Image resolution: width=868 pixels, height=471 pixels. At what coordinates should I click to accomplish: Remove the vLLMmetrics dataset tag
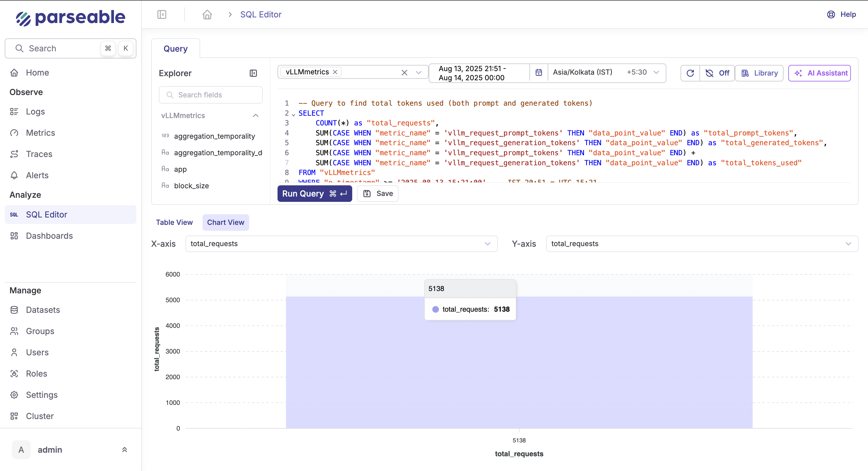pyautogui.click(x=335, y=72)
